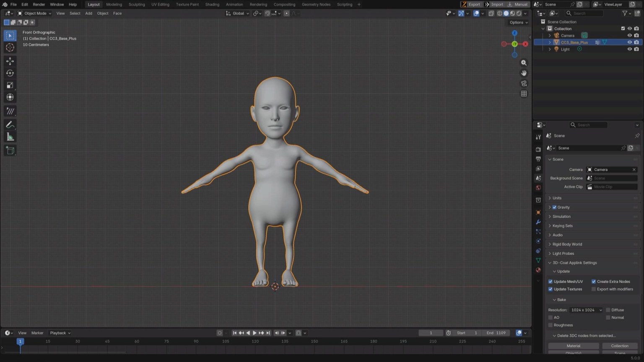
Task: Click the X axis on navigation gizmo
Action: click(x=525, y=44)
